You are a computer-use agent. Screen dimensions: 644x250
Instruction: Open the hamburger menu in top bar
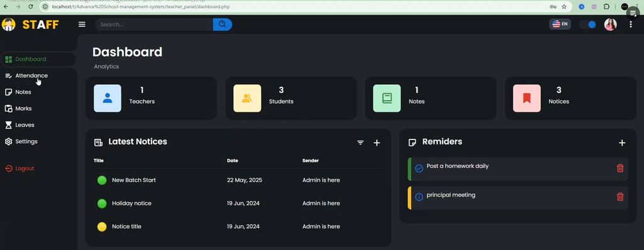pos(82,24)
